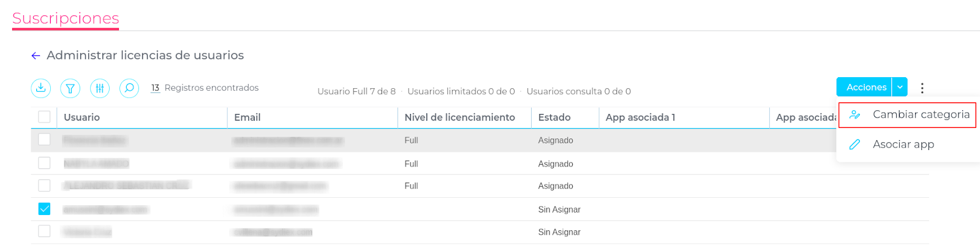This screenshot has height=245, width=980.
Task: Sort by Estado column header
Action: (x=554, y=117)
